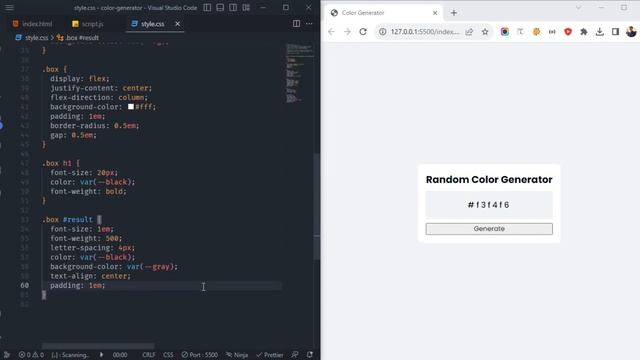Open the Extensions puzzle icon

coord(584,32)
